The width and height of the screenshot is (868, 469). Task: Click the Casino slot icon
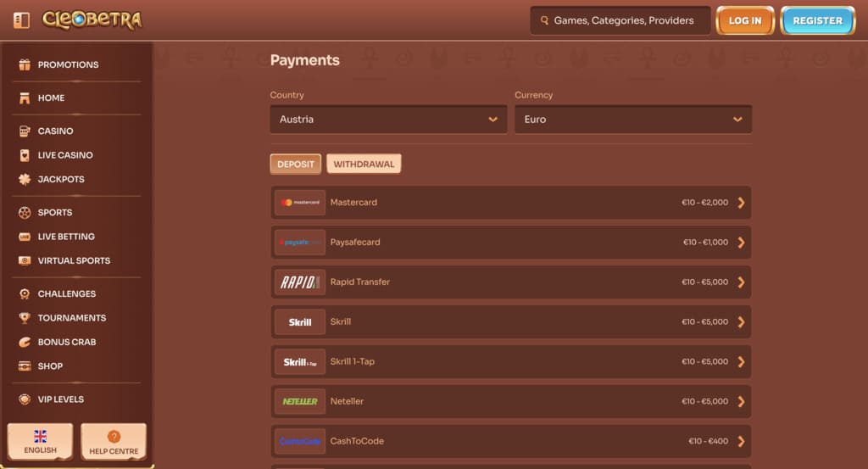[x=25, y=131]
